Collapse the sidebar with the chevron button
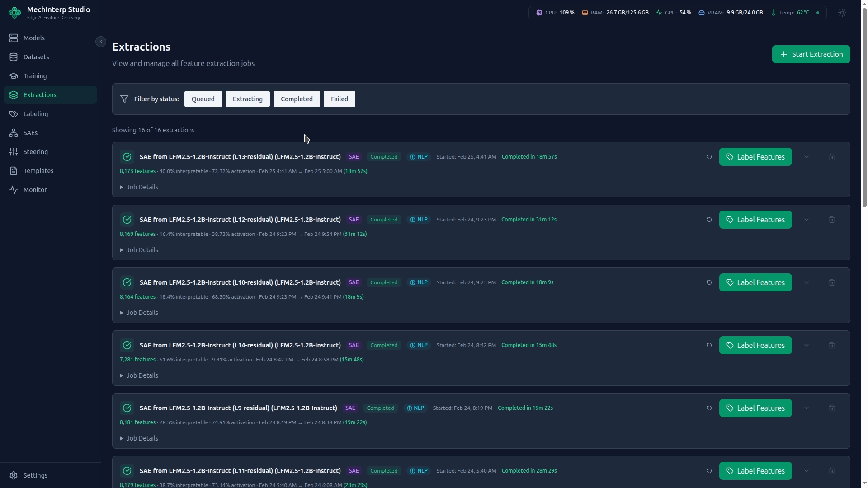 point(101,42)
